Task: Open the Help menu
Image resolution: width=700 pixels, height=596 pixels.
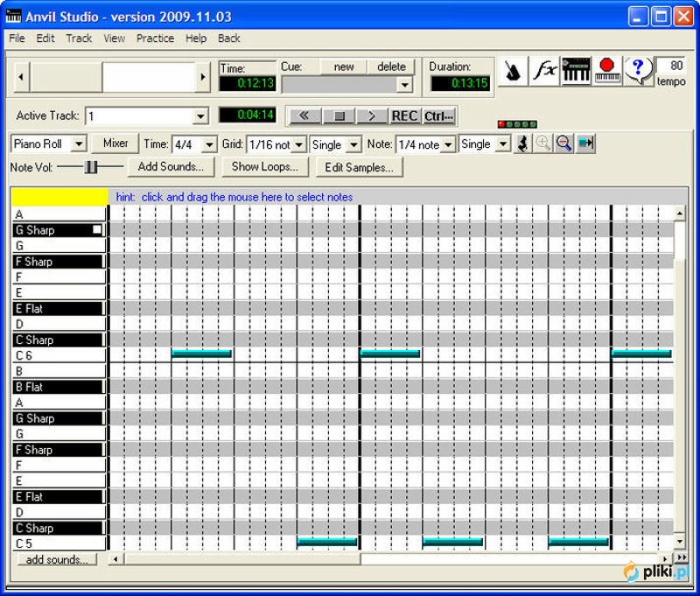Action: tap(196, 39)
